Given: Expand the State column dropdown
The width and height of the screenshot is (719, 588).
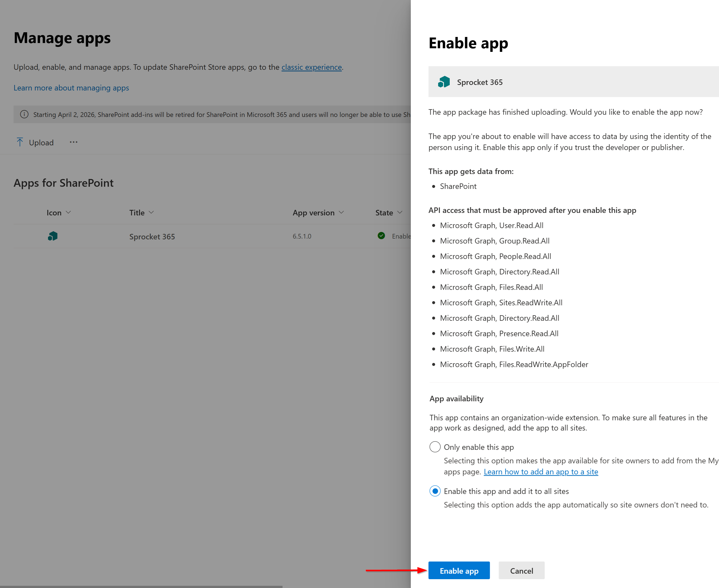Looking at the screenshot, I should pos(400,212).
